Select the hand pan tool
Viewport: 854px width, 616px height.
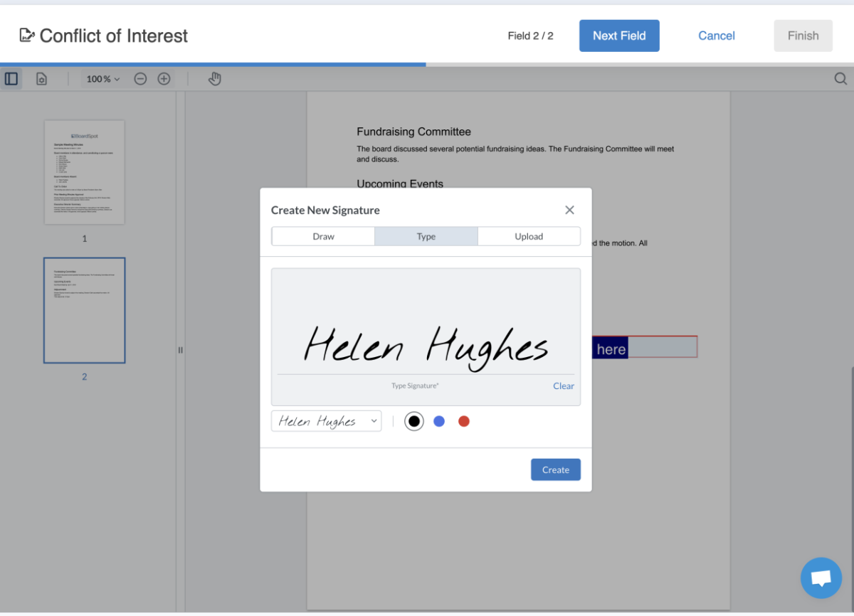point(214,78)
